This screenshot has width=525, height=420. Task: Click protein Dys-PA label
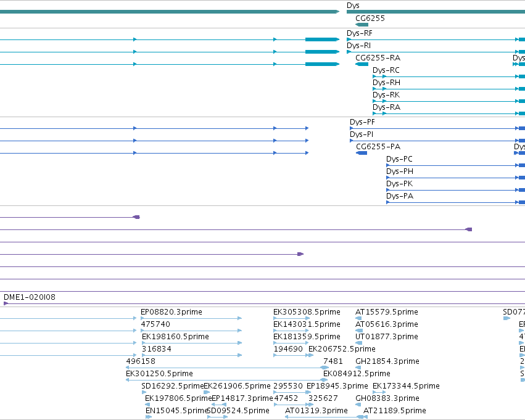pos(400,197)
